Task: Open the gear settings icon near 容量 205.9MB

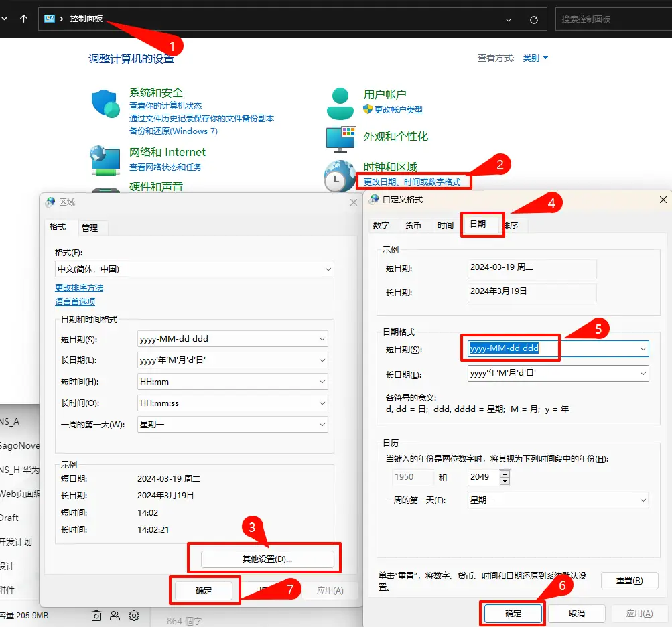Action: pyautogui.click(x=134, y=616)
